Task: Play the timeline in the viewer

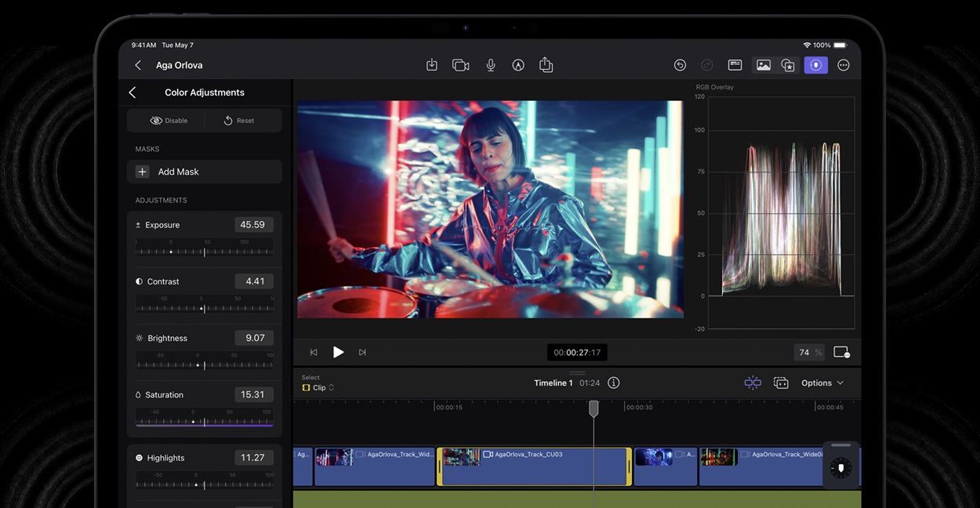Action: 338,353
